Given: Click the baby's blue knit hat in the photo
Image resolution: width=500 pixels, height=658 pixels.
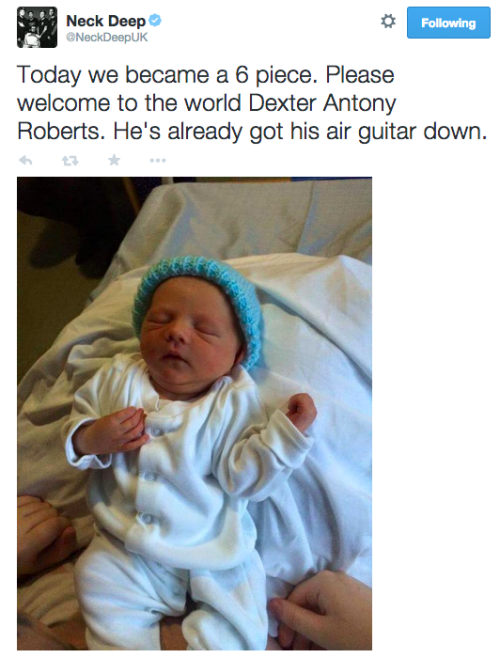Looking at the screenshot, I should point(199,294).
